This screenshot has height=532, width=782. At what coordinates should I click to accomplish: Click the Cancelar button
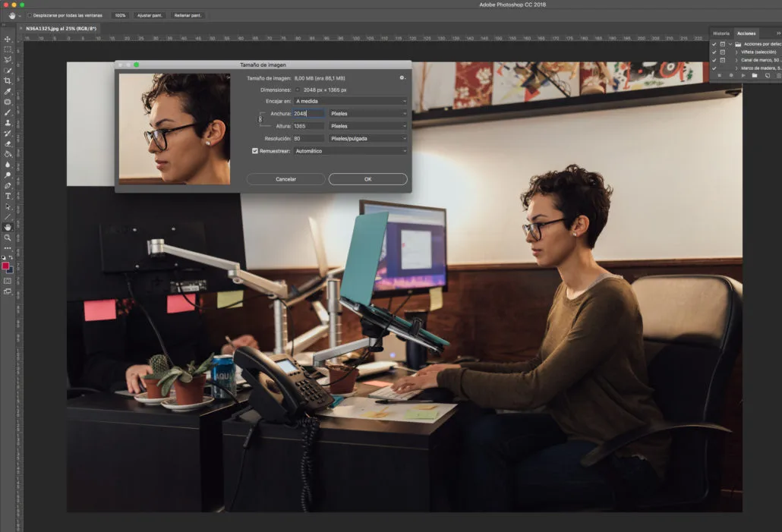285,179
